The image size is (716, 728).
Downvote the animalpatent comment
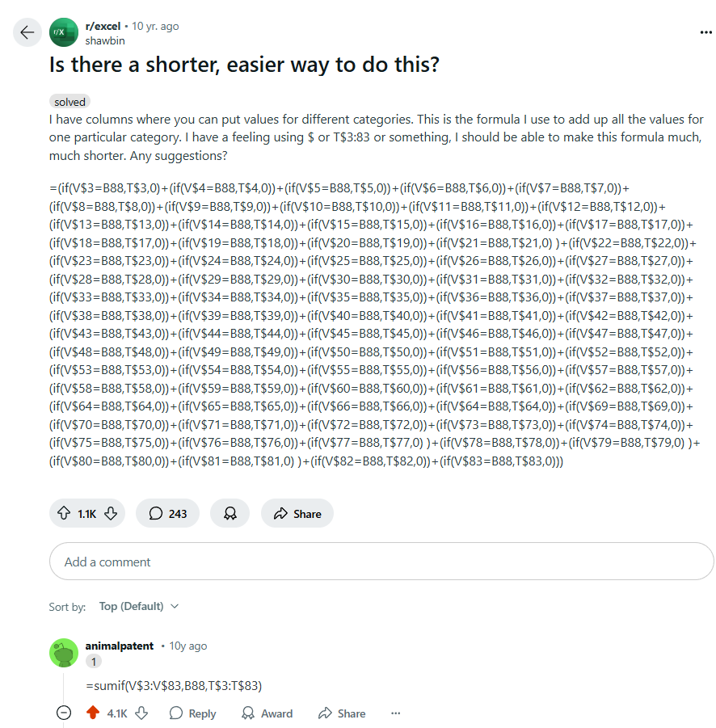click(141, 713)
